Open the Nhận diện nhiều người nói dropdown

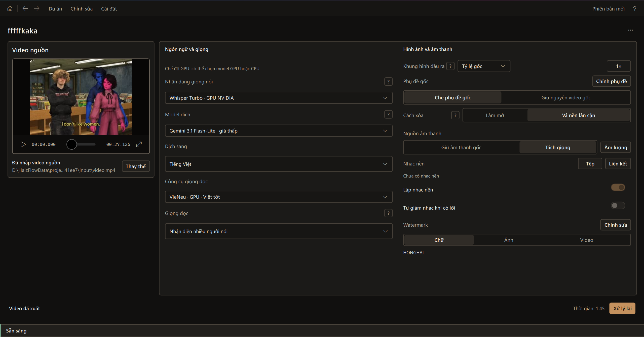click(x=279, y=231)
